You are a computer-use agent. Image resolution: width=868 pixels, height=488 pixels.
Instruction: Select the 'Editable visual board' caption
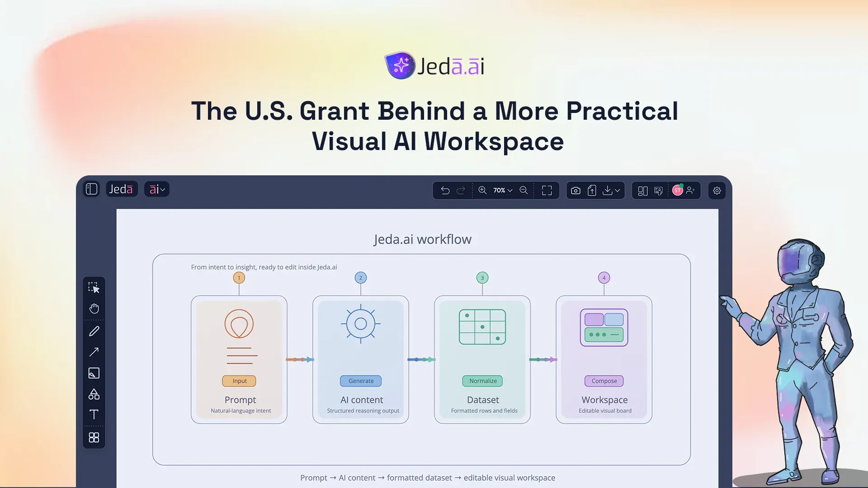[605, 411]
